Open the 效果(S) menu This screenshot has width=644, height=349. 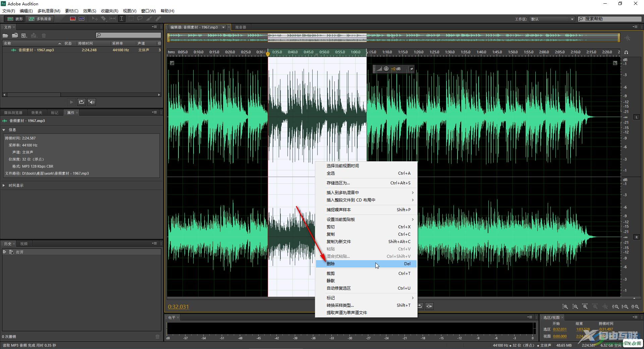(x=90, y=11)
